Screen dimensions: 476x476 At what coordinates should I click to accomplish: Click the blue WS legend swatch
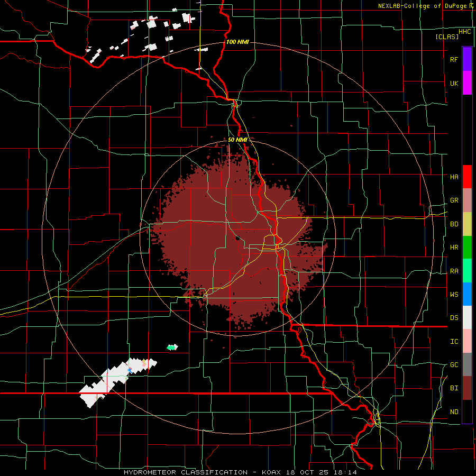(467, 294)
